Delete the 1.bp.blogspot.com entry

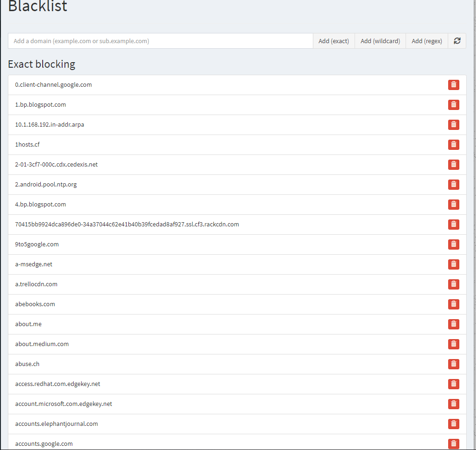[x=453, y=105]
